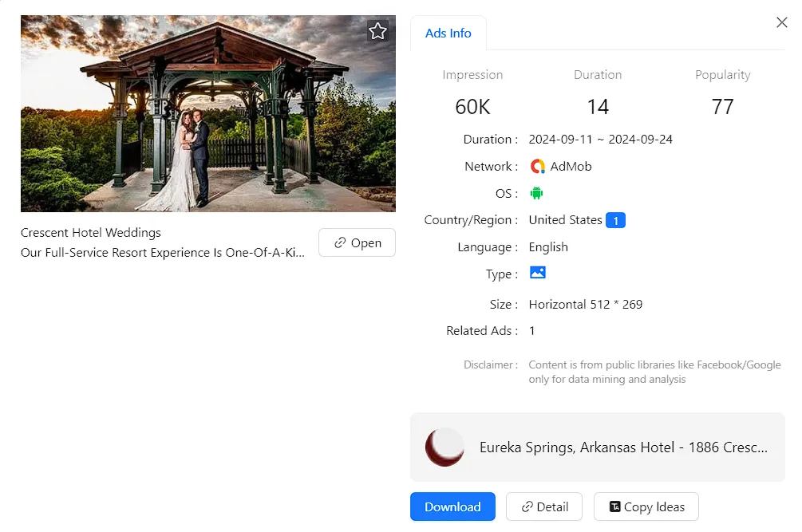Click the Crescent Hotel Weddings title
The height and width of the screenshot is (532, 802).
tap(91, 233)
